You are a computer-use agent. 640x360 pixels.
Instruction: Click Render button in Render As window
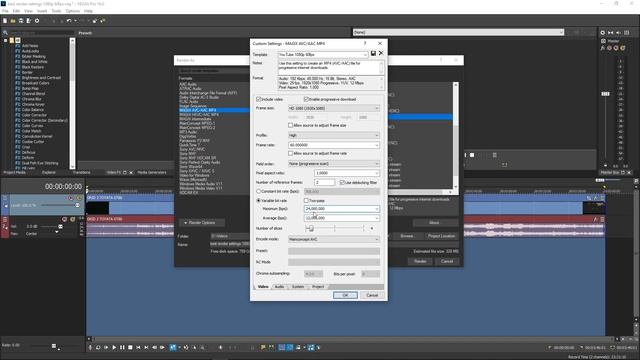coord(420,261)
